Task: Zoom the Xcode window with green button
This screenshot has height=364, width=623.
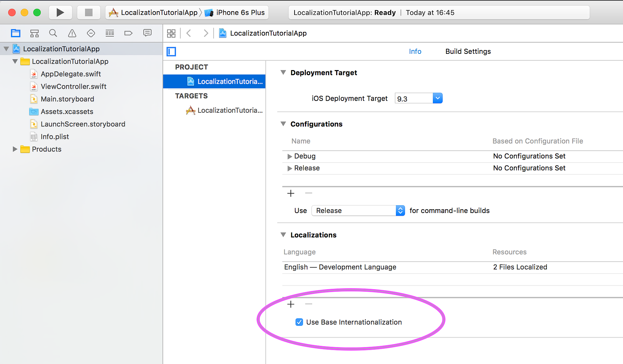Action: (x=37, y=13)
